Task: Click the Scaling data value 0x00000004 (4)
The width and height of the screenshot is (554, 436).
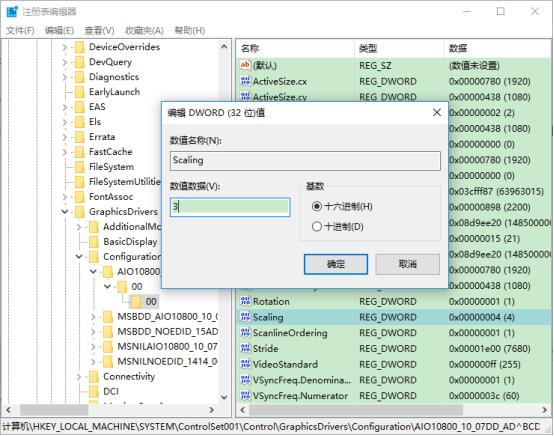Action: (x=482, y=317)
